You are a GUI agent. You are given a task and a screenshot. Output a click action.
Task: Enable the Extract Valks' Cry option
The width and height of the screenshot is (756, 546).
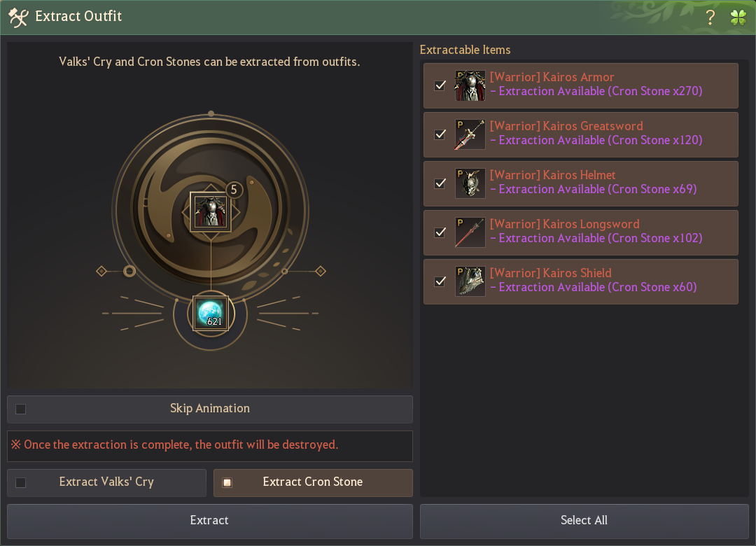click(x=21, y=483)
